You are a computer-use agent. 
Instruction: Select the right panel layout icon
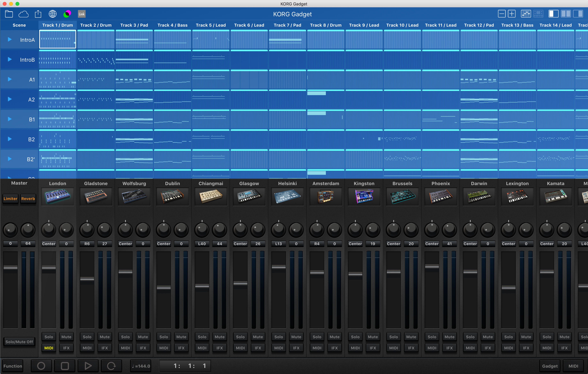[x=578, y=14]
